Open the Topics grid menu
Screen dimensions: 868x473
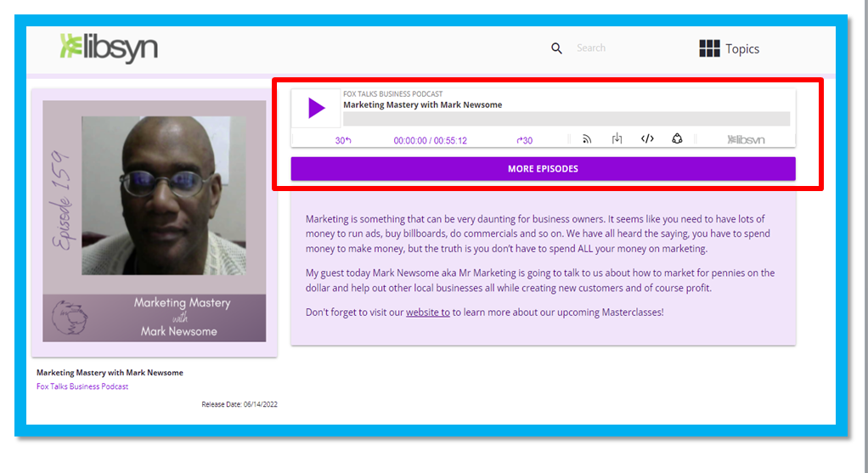coord(729,48)
